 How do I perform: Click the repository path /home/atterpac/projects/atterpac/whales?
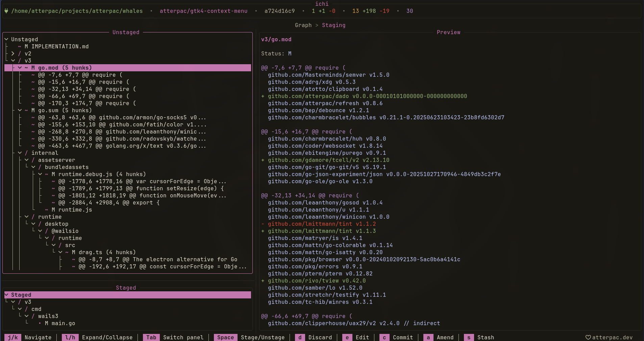pos(77,11)
